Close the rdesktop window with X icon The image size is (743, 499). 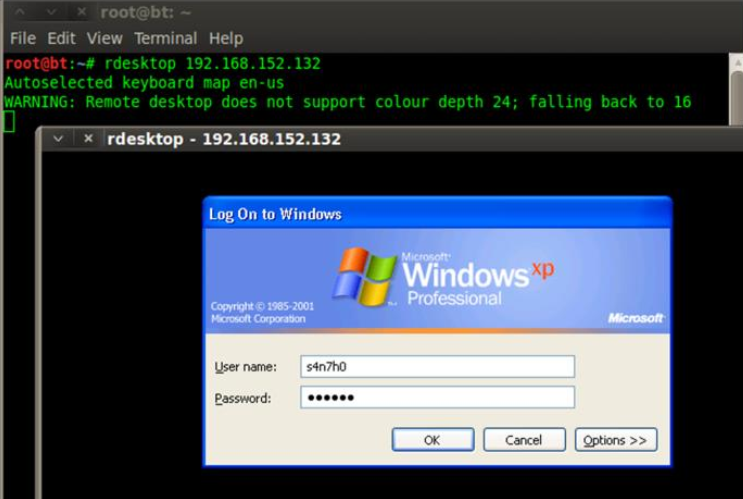point(88,138)
